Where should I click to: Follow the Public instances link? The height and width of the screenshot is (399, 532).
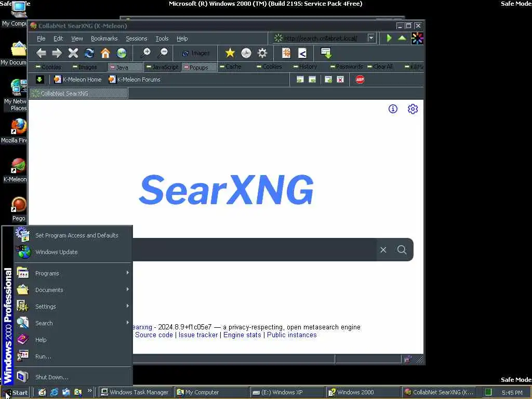[292, 335]
